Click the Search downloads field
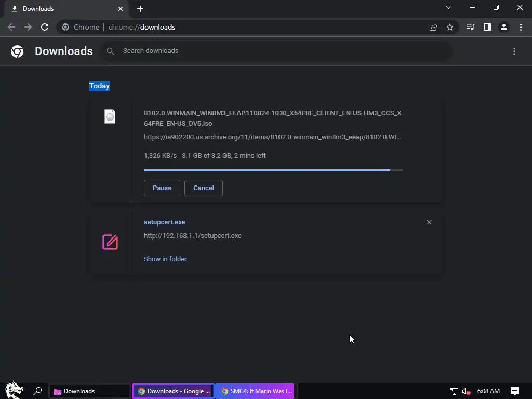Viewport: 532px width, 399px height. pos(276,51)
